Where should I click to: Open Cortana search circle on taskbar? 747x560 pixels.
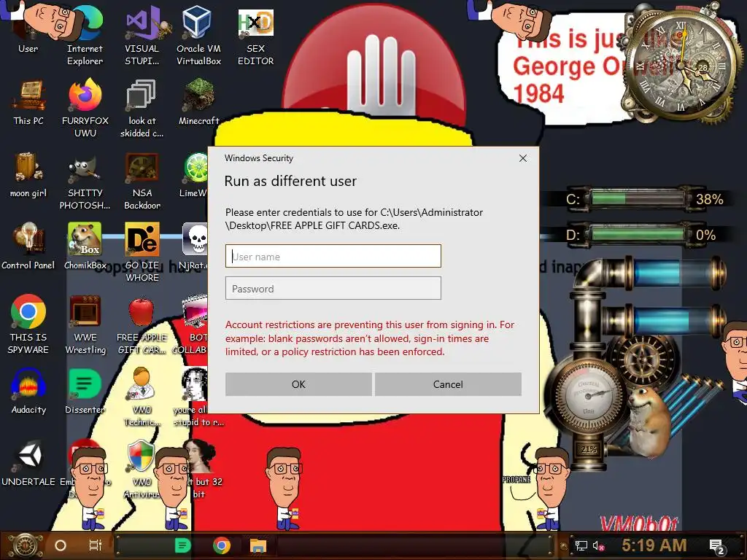61,545
